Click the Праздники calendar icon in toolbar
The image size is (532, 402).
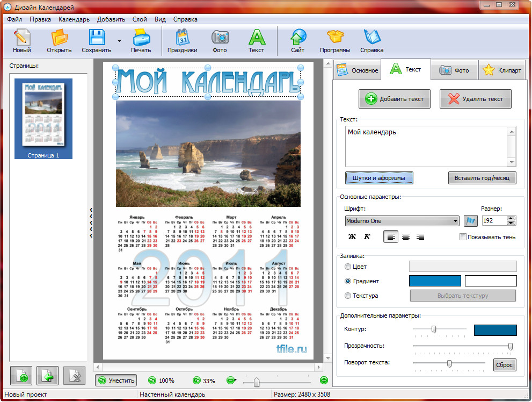click(182, 40)
